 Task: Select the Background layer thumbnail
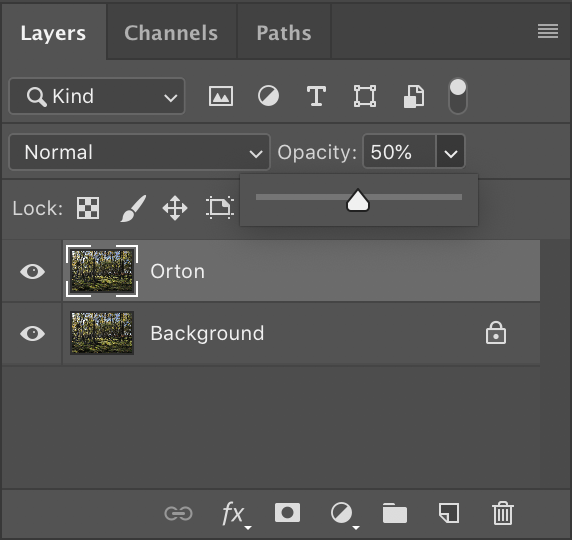click(102, 333)
